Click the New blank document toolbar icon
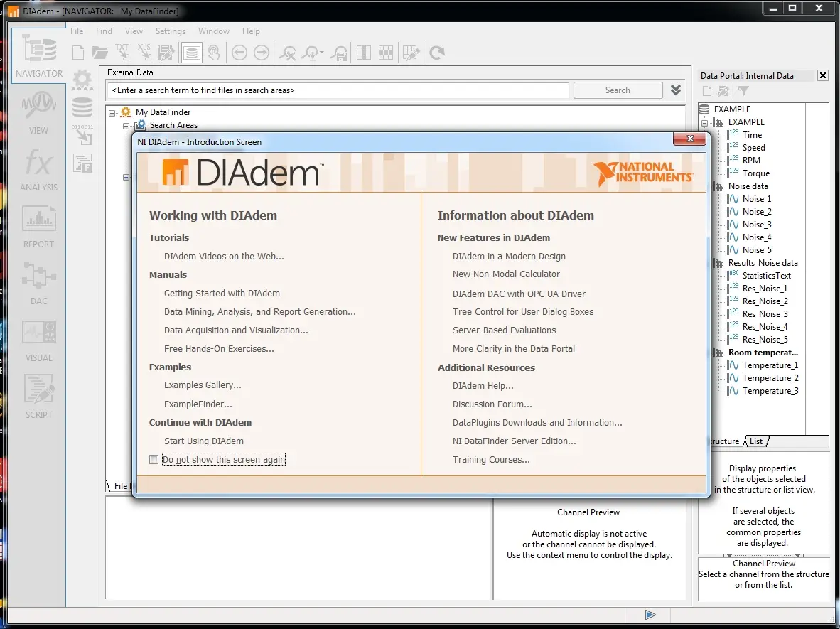The image size is (840, 629). click(x=78, y=53)
